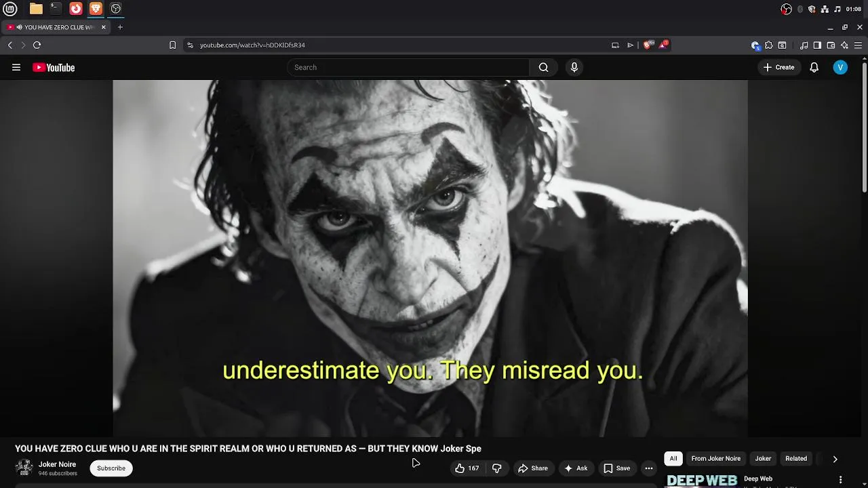This screenshot has width=868, height=488.
Task: Open the system clock showing 01:08
Action: coord(854,9)
